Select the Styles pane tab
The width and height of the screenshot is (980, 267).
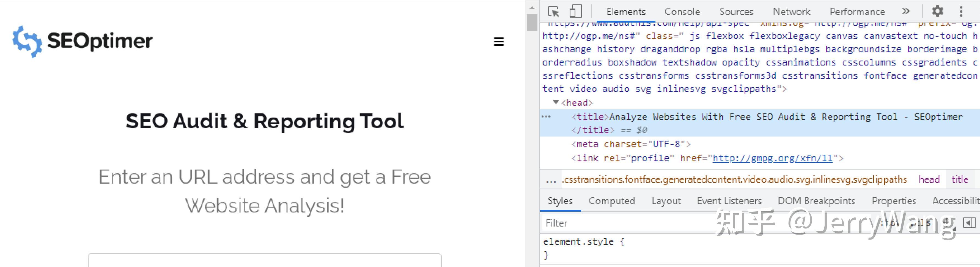560,201
